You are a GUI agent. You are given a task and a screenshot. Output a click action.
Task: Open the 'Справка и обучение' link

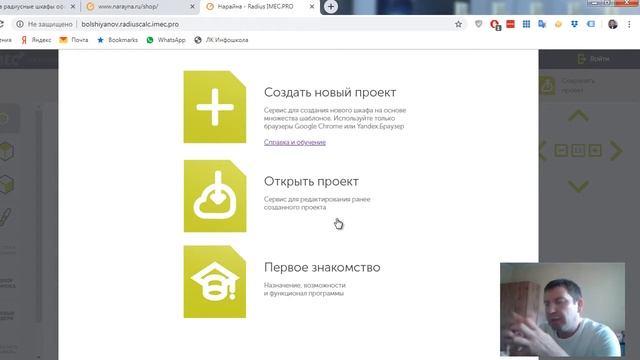(295, 142)
